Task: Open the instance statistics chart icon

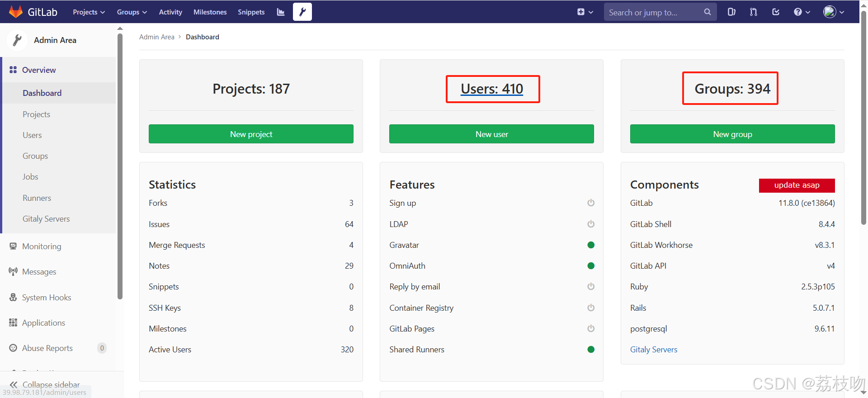Action: [x=281, y=12]
